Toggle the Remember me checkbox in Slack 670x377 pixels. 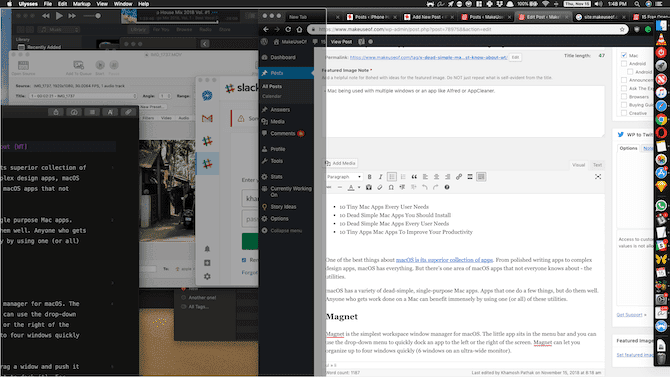[244, 260]
